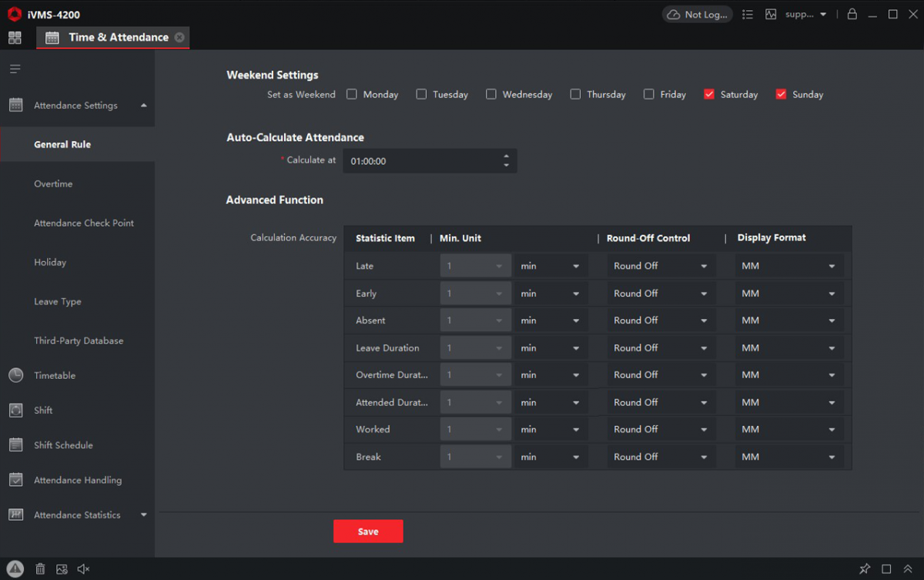Select Holiday in the sidebar
This screenshot has height=580, width=924.
pyautogui.click(x=50, y=263)
